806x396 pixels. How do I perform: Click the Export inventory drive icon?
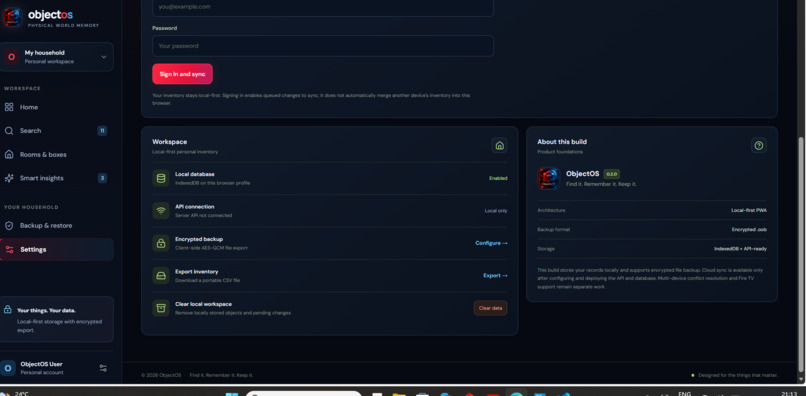point(161,276)
